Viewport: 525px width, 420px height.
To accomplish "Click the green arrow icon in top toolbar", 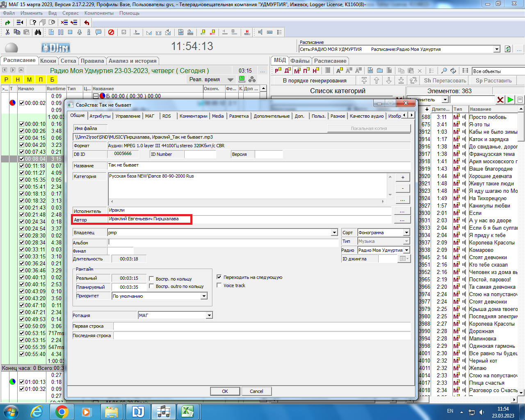I will coord(7,23).
